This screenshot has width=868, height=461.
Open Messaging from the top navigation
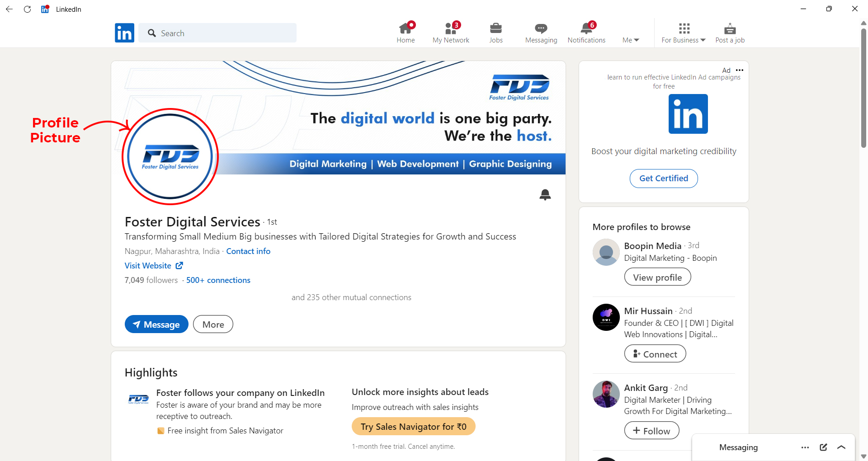click(x=541, y=33)
